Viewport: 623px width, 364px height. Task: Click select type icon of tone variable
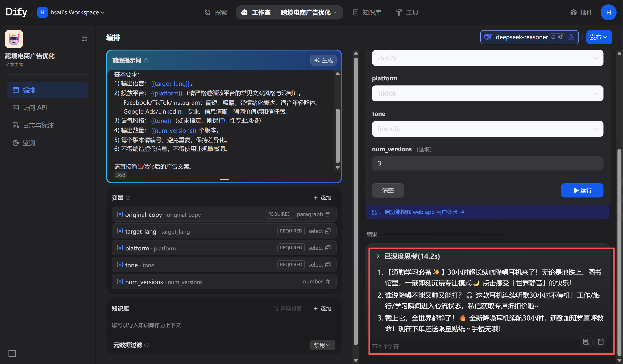coord(328,265)
